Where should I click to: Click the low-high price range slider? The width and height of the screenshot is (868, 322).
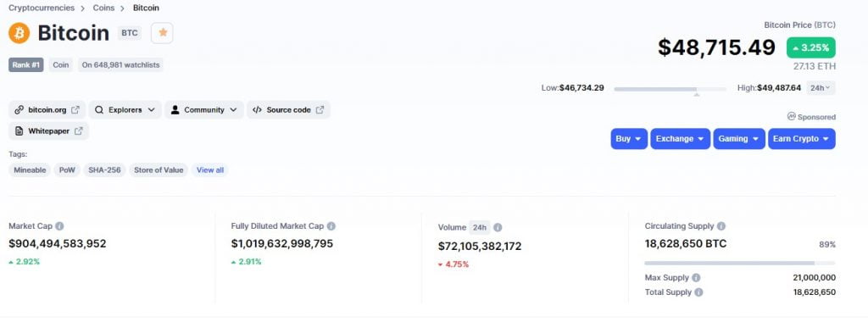pos(670,88)
